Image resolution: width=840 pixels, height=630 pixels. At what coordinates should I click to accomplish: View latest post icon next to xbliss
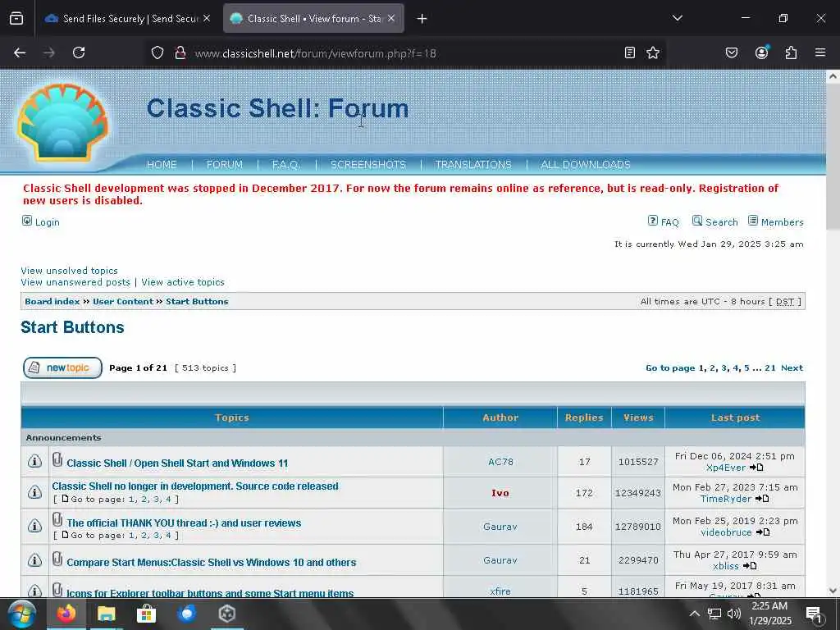750,566
